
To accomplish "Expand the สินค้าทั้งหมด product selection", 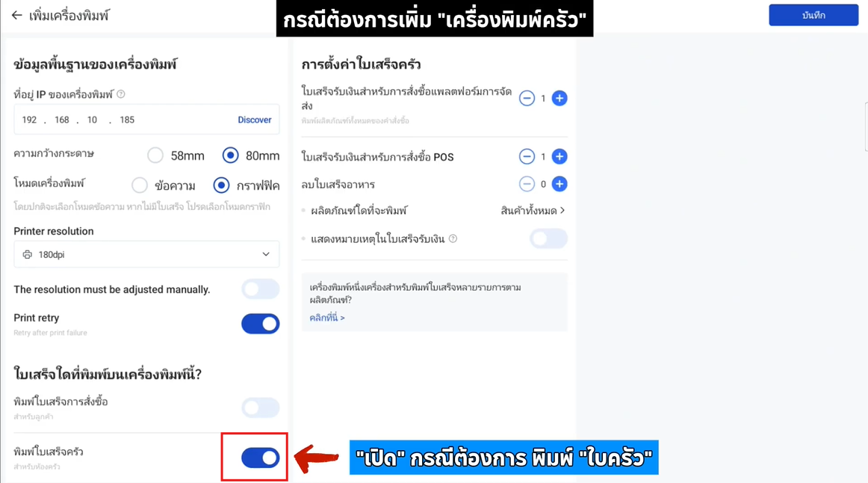I will tap(533, 211).
